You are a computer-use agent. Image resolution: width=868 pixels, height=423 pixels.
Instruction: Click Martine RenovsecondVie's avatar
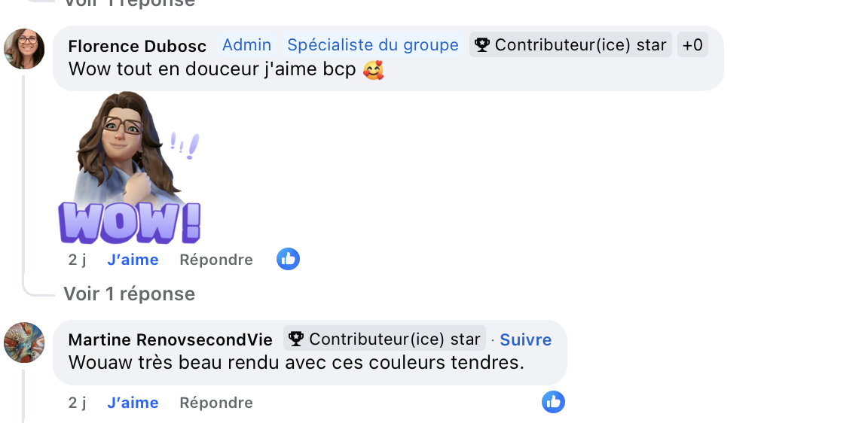click(x=24, y=342)
